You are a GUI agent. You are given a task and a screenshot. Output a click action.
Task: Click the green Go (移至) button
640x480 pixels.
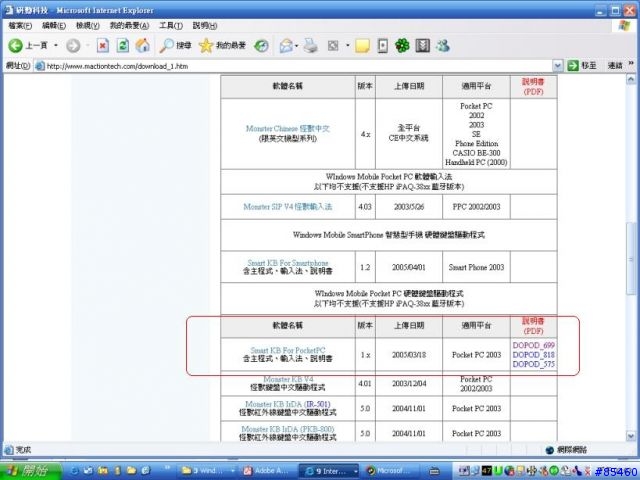582,65
